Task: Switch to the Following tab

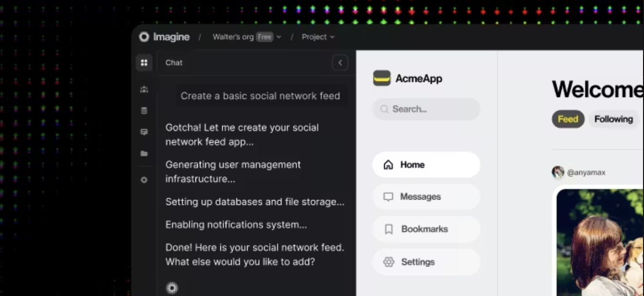Action: tap(613, 119)
